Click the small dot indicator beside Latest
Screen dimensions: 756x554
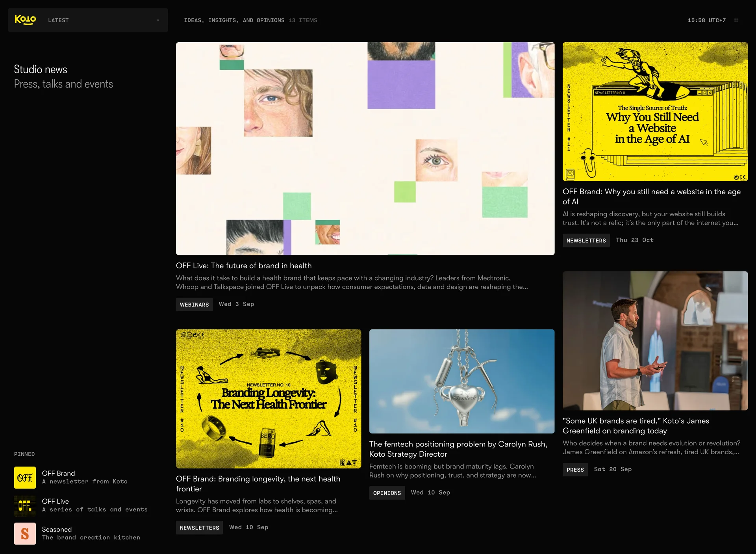pos(158,20)
